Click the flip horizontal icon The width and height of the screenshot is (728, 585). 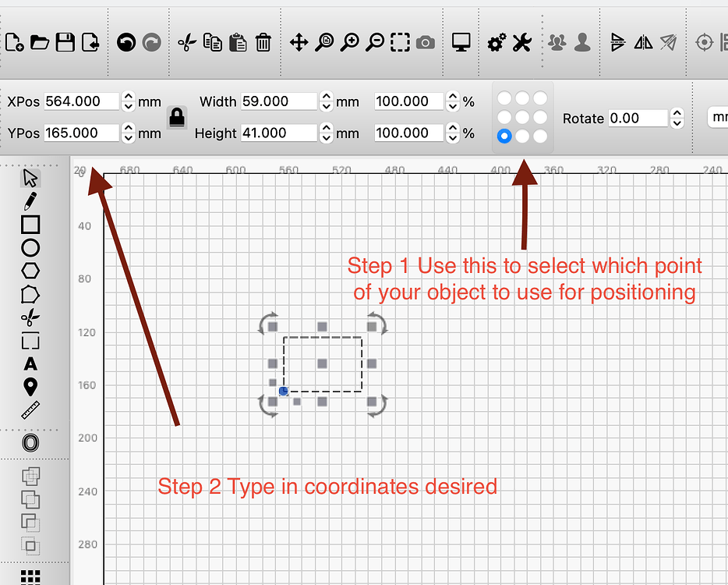(642, 43)
